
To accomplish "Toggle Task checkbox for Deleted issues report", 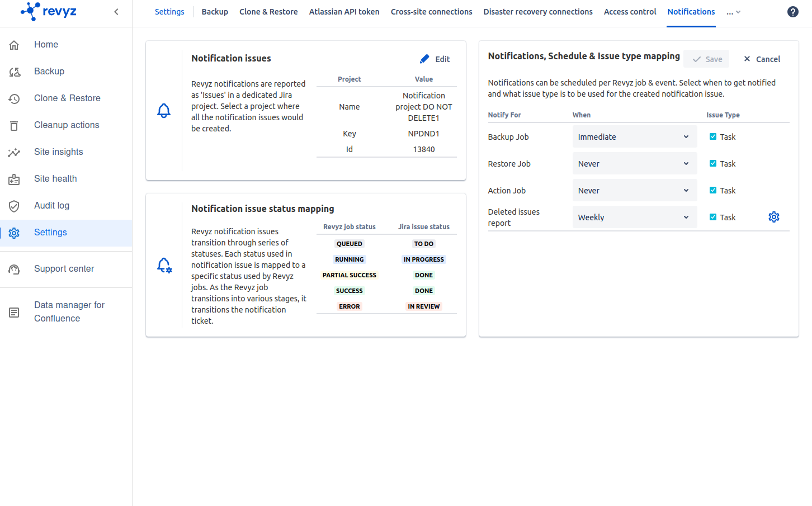I will tap(713, 217).
